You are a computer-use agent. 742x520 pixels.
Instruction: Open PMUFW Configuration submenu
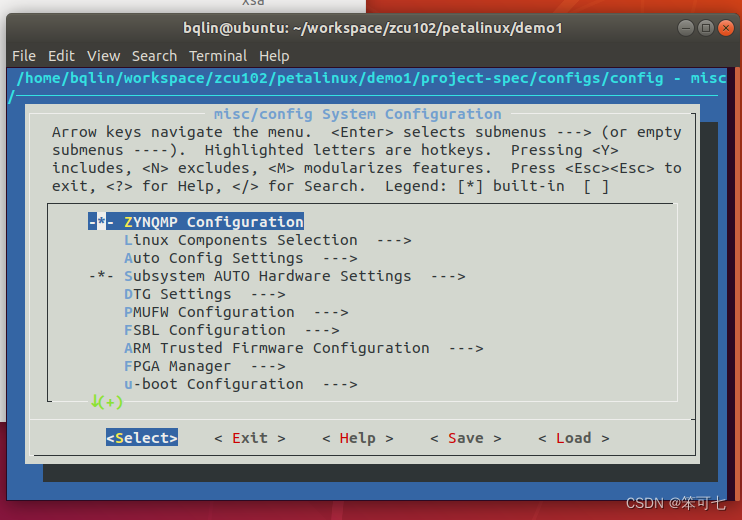click(x=236, y=312)
